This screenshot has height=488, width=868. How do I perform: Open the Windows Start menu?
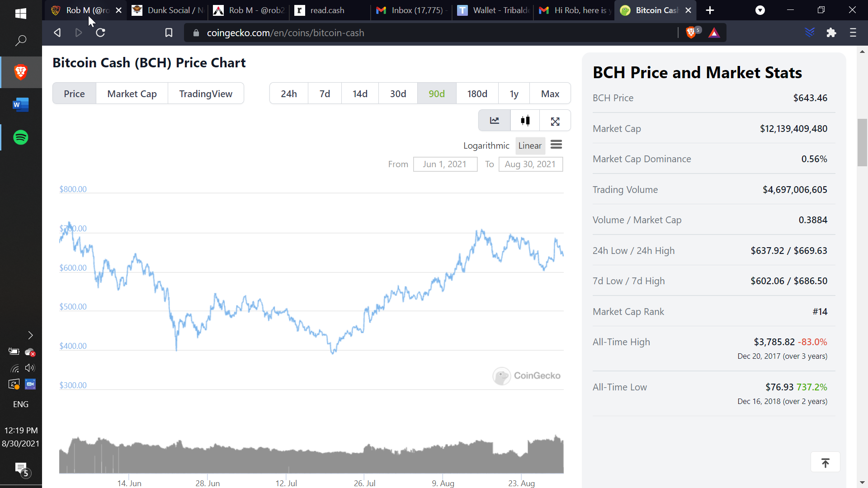[21, 13]
